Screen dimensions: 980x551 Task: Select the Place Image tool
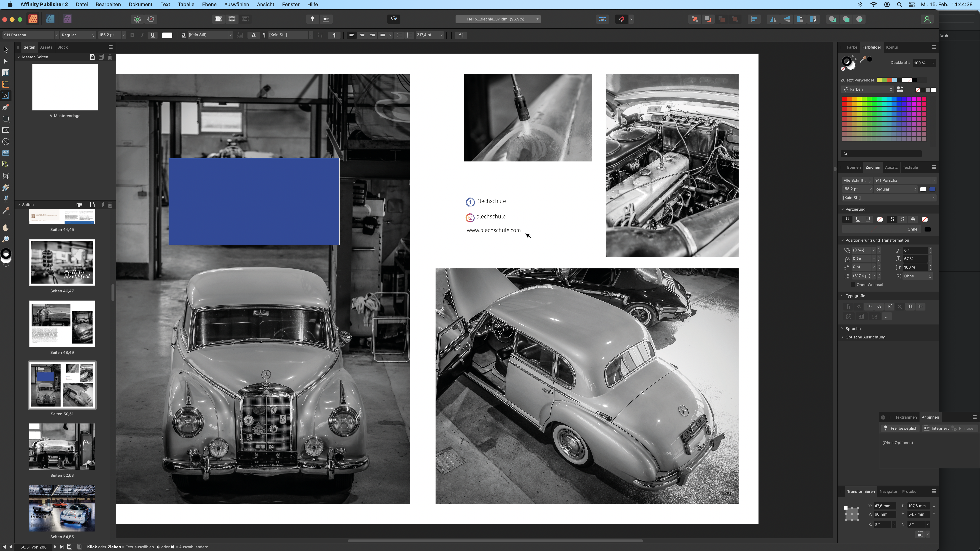click(x=6, y=153)
